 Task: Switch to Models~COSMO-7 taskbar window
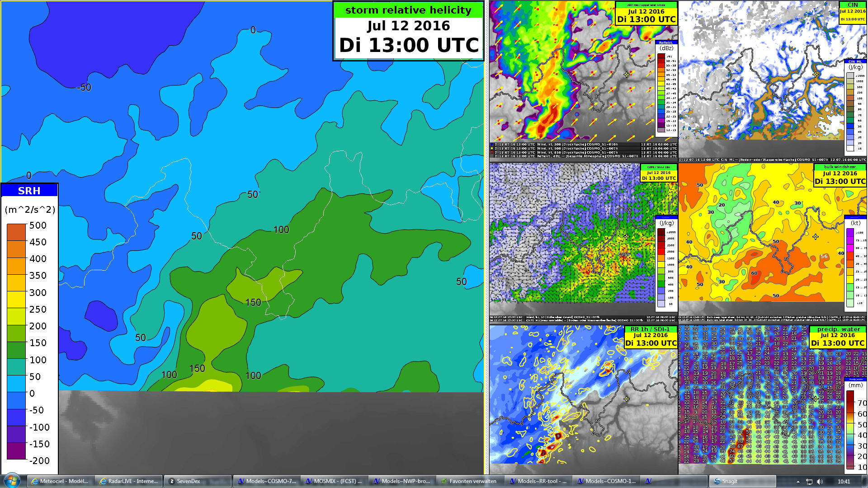point(267,481)
